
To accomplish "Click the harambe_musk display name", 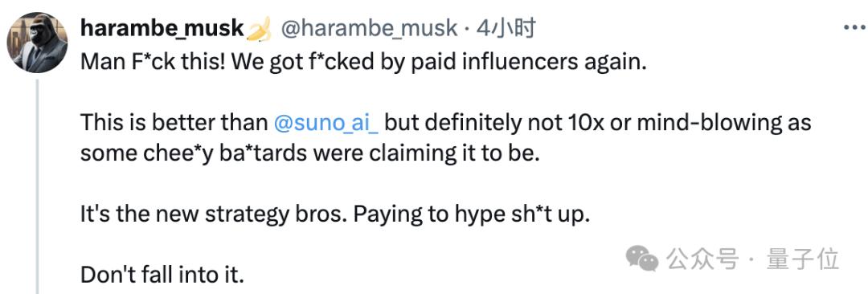I will point(162,27).
